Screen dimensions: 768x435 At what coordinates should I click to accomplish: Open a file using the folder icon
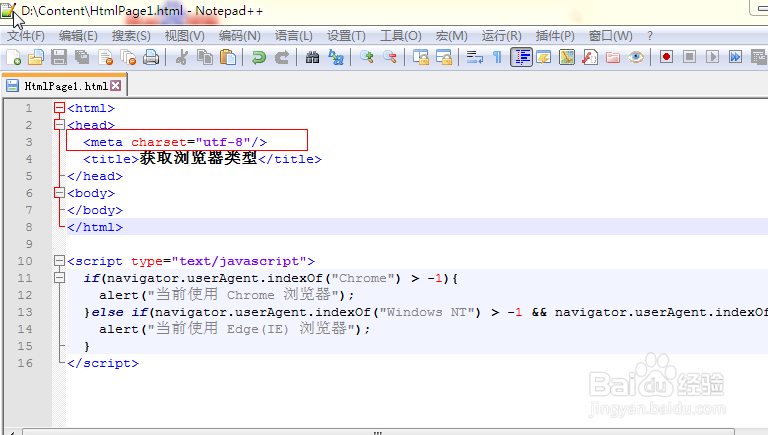[x=36, y=57]
